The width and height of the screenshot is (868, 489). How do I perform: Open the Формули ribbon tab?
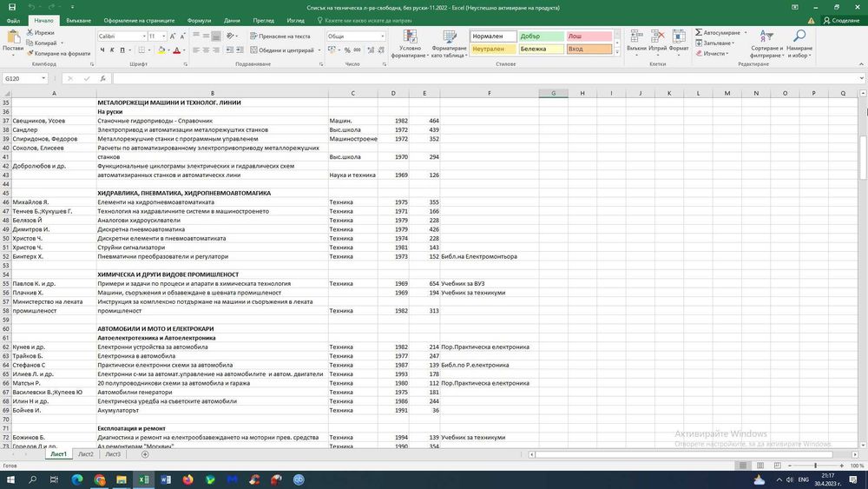point(199,21)
